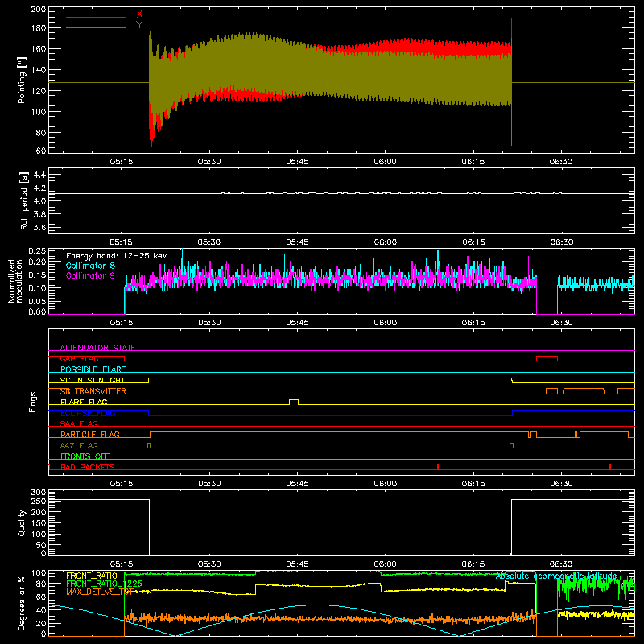Click the FLARE_FLAG label
644x644 pixels.
point(84,402)
